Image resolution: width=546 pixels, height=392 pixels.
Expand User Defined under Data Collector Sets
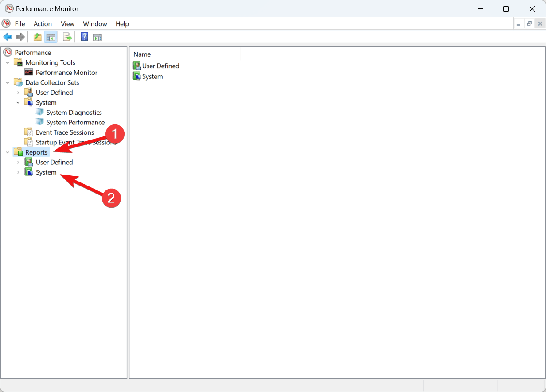[x=18, y=93]
